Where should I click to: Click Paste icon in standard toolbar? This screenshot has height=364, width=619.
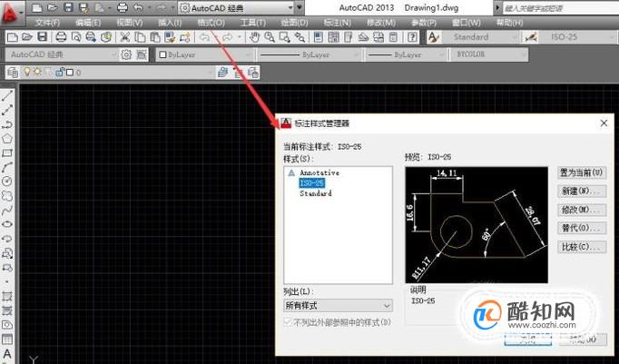click(x=154, y=37)
